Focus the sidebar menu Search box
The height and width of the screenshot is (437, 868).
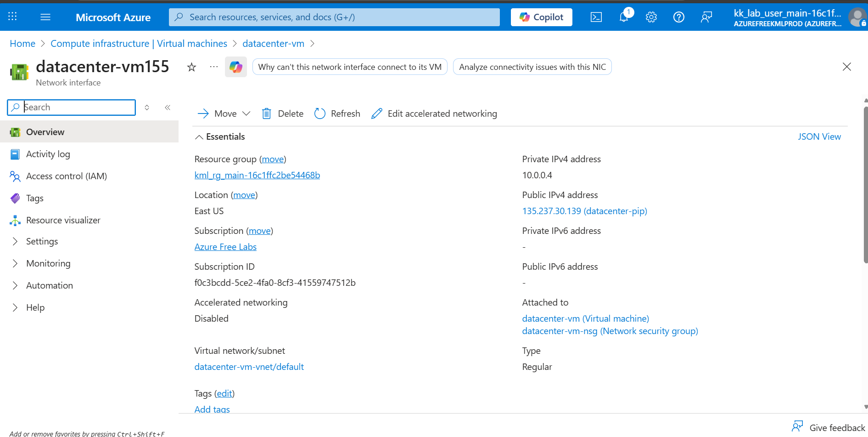(x=72, y=107)
